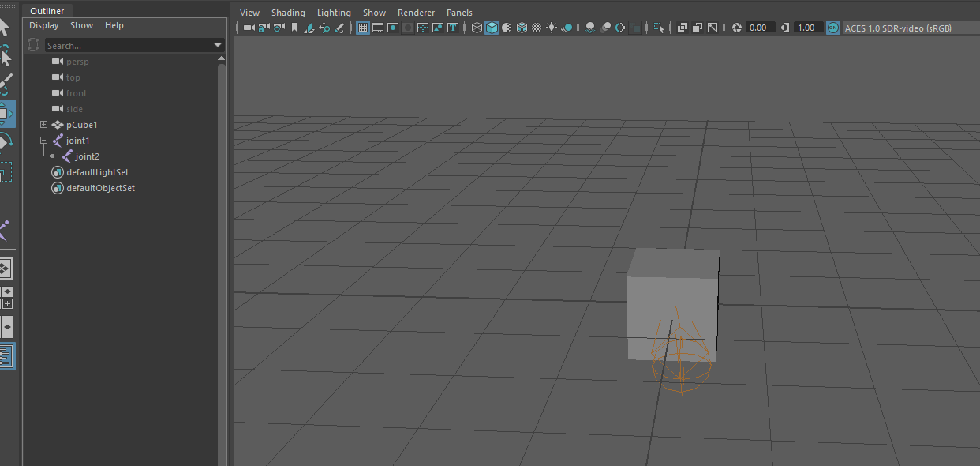Toggle shadows in the viewport

(589, 27)
